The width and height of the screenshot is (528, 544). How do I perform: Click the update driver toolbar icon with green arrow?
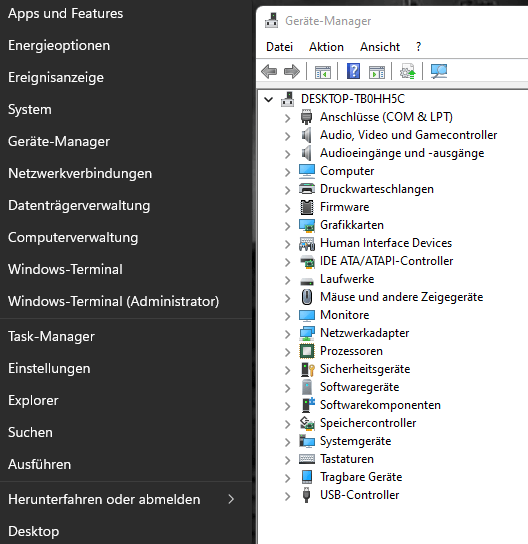pos(408,71)
